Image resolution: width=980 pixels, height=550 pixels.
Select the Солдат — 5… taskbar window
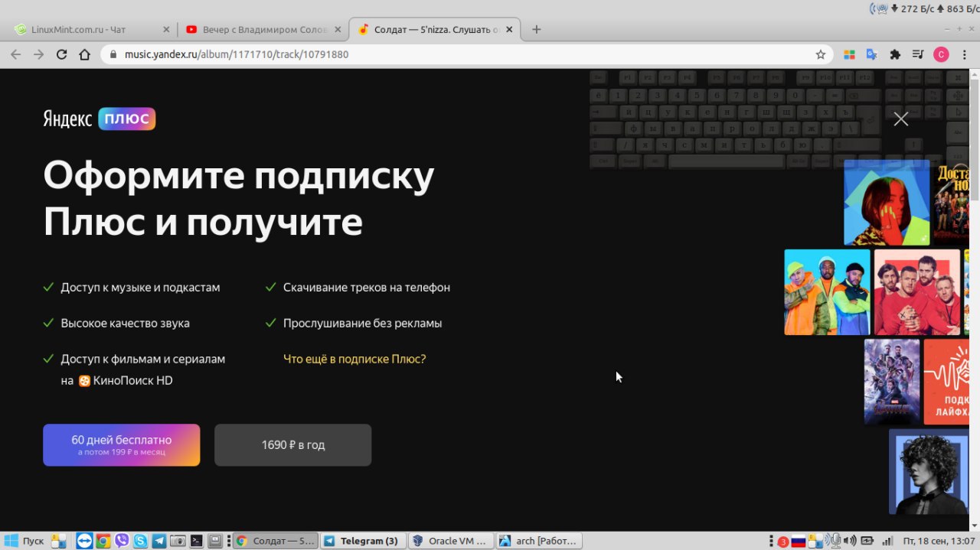pos(275,541)
